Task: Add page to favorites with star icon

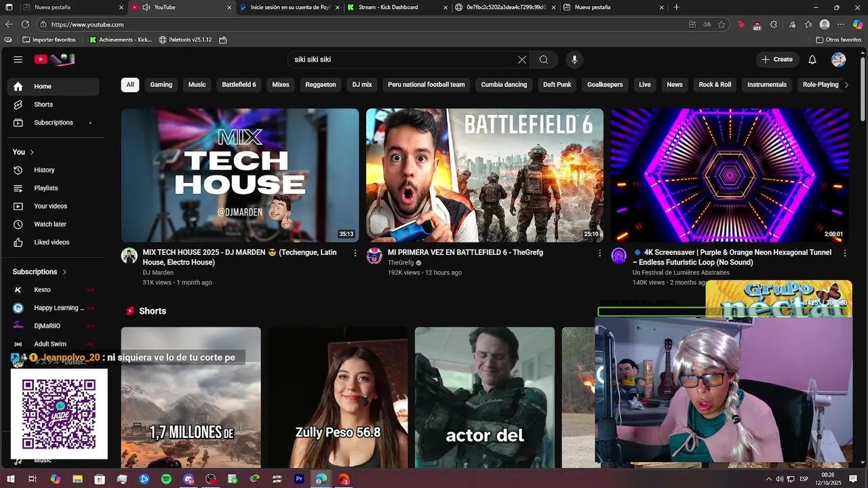Action: (x=722, y=24)
